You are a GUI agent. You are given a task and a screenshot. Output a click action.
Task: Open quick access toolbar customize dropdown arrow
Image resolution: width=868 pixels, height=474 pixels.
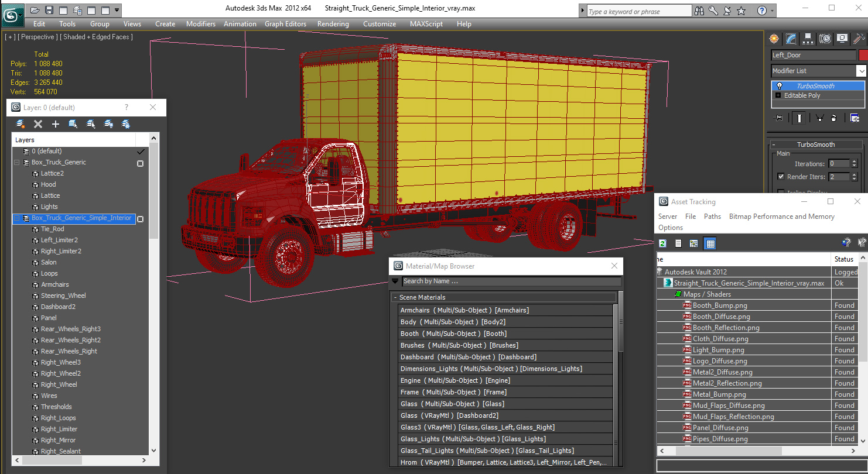click(117, 10)
